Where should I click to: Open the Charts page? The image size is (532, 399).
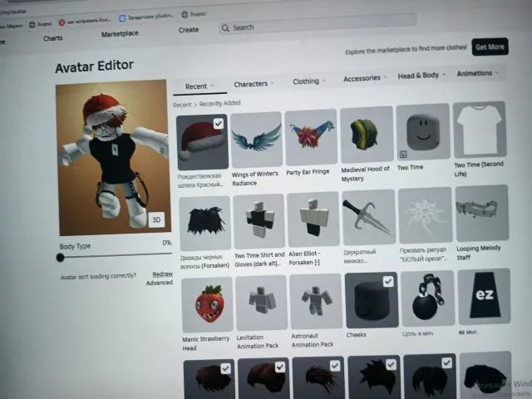(x=53, y=38)
